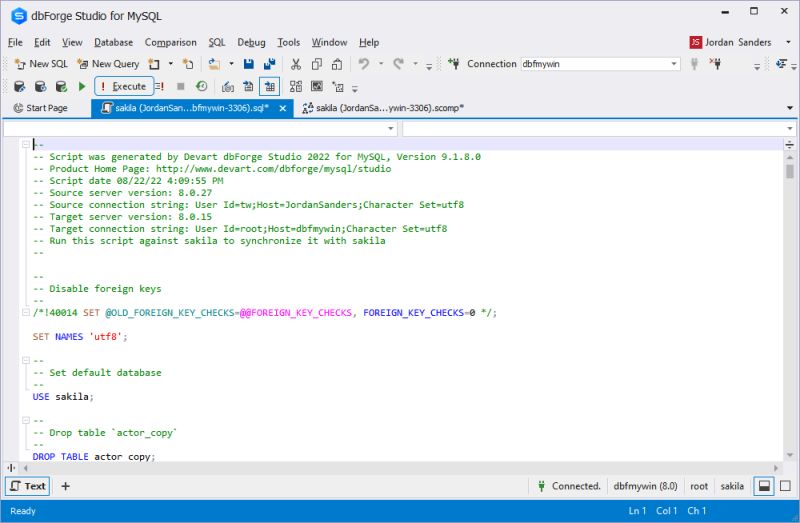
Task: Toggle the highlighted grid results mode icon
Action: click(x=269, y=86)
